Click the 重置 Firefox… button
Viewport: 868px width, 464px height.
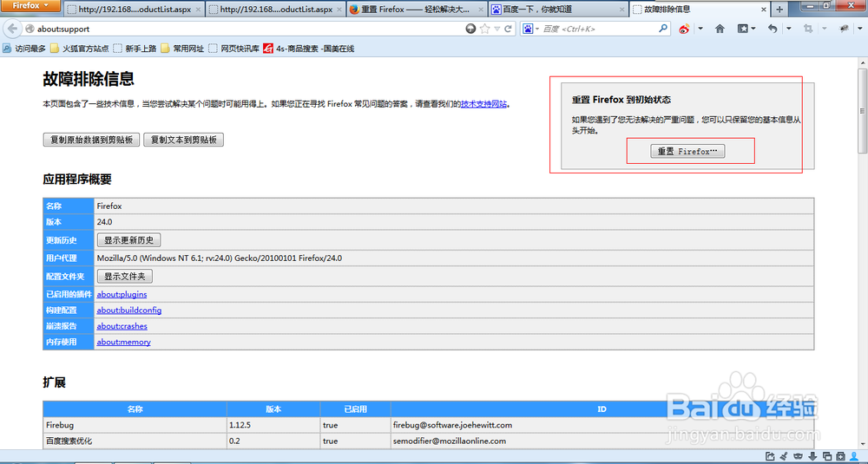point(687,151)
